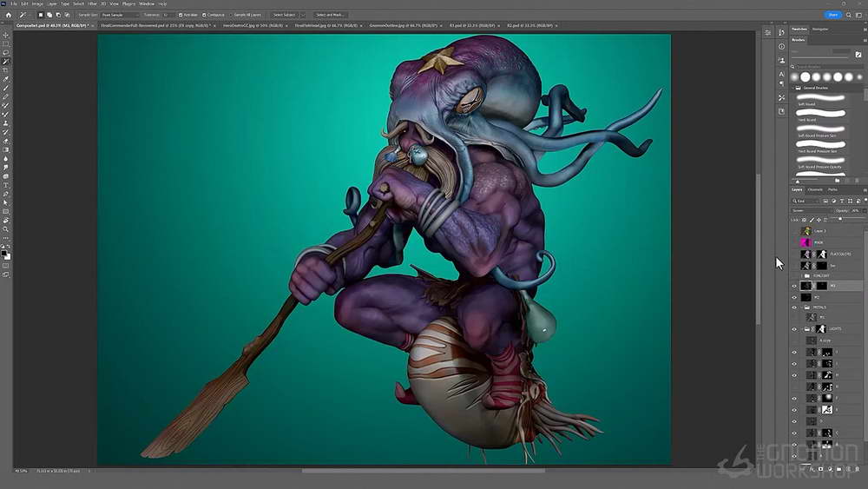The height and width of the screenshot is (489, 868).
Task: Show Layer 3 via its visibility box
Action: click(794, 231)
